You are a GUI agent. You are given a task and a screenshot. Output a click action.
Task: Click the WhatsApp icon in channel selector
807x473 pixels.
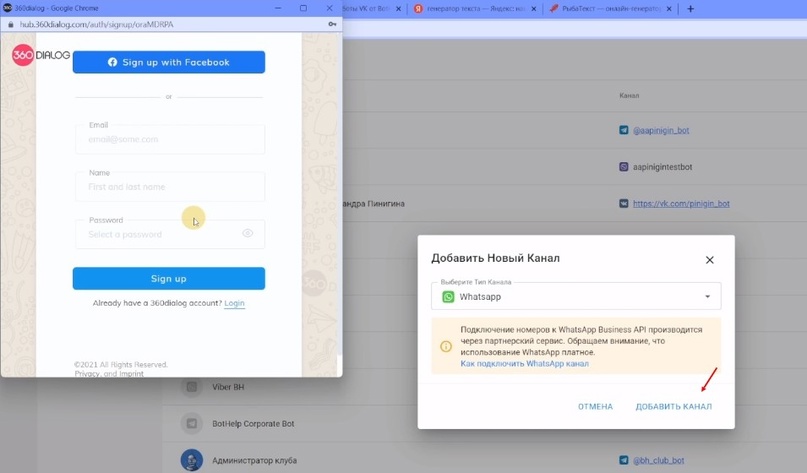point(448,297)
